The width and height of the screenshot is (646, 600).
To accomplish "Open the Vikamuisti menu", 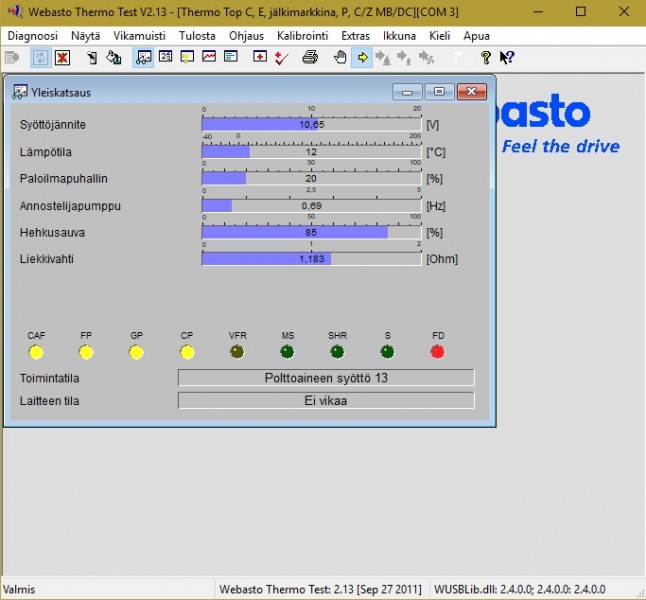I will (x=139, y=35).
